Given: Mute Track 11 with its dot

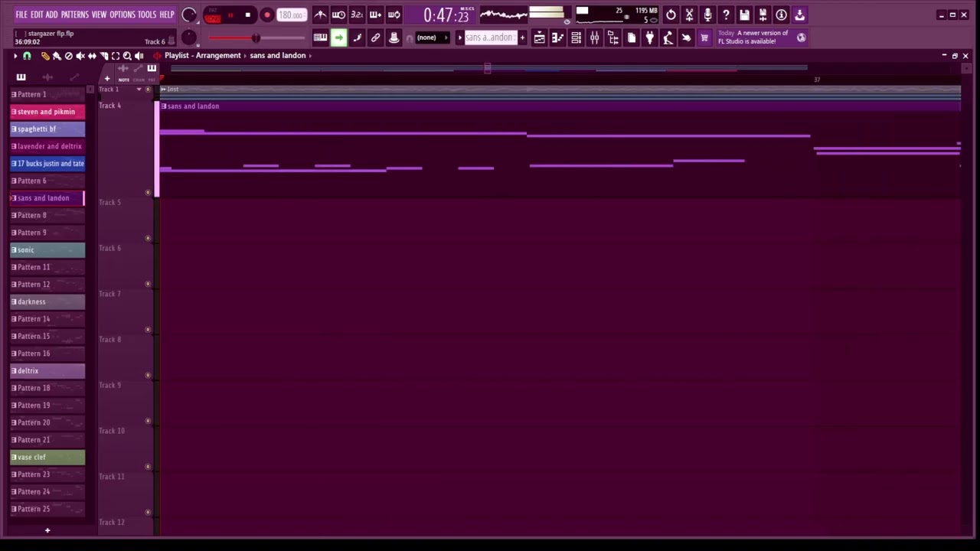Looking at the screenshot, I should 148,513.
